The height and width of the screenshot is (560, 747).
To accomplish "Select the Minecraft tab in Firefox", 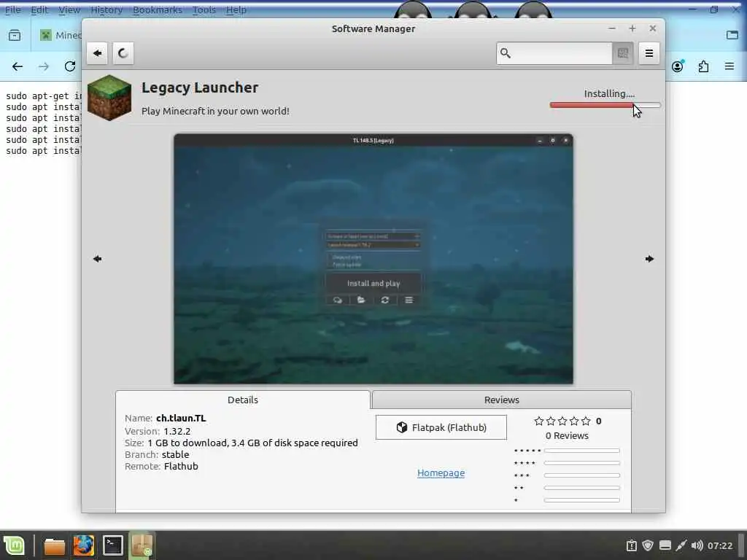I will (x=58, y=35).
